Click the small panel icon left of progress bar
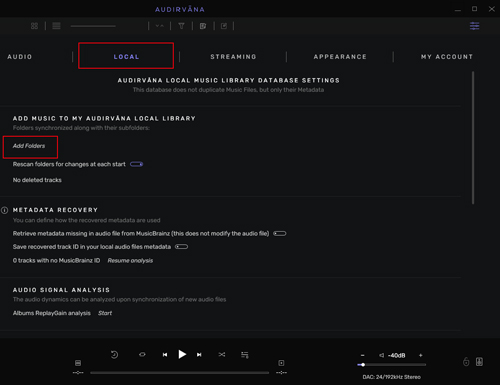 78,363
